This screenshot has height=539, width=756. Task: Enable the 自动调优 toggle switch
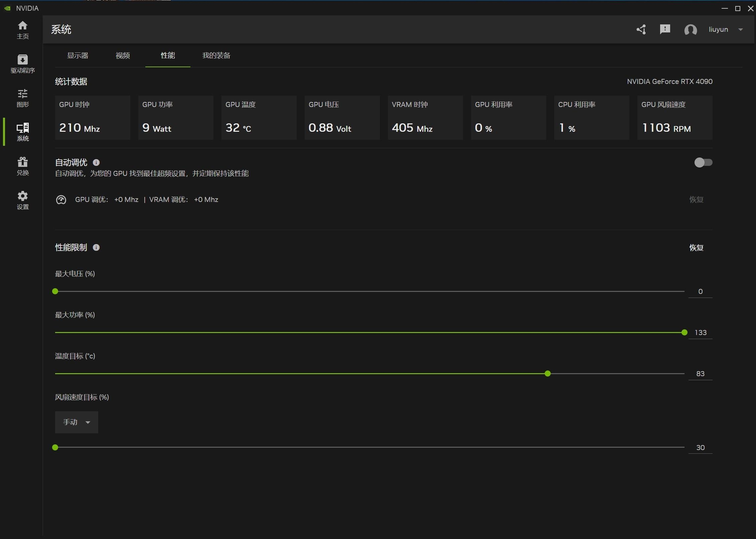click(703, 163)
